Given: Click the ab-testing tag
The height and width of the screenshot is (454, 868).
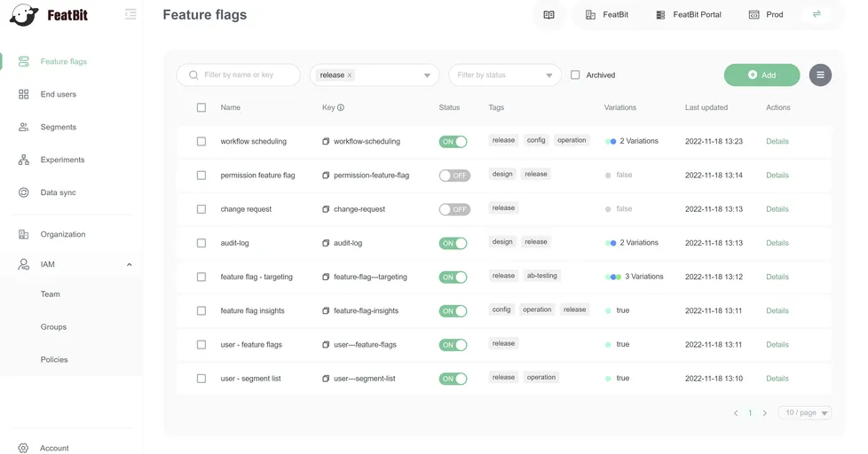Looking at the screenshot, I should pos(542,276).
